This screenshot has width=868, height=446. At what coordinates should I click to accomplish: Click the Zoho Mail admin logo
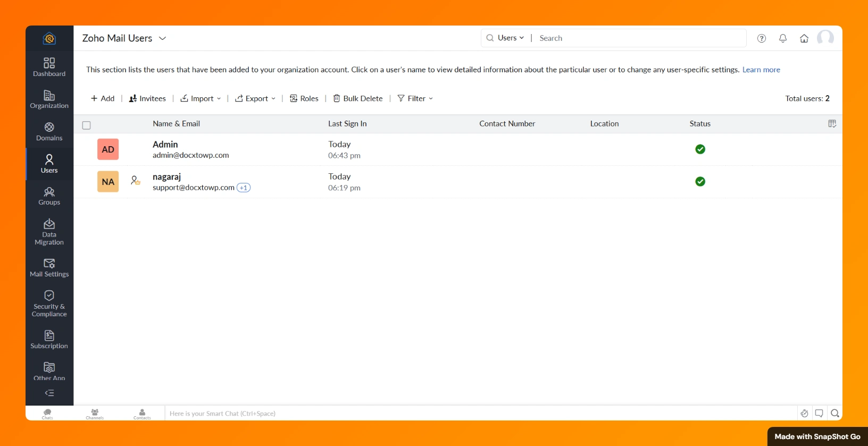pyautogui.click(x=49, y=38)
